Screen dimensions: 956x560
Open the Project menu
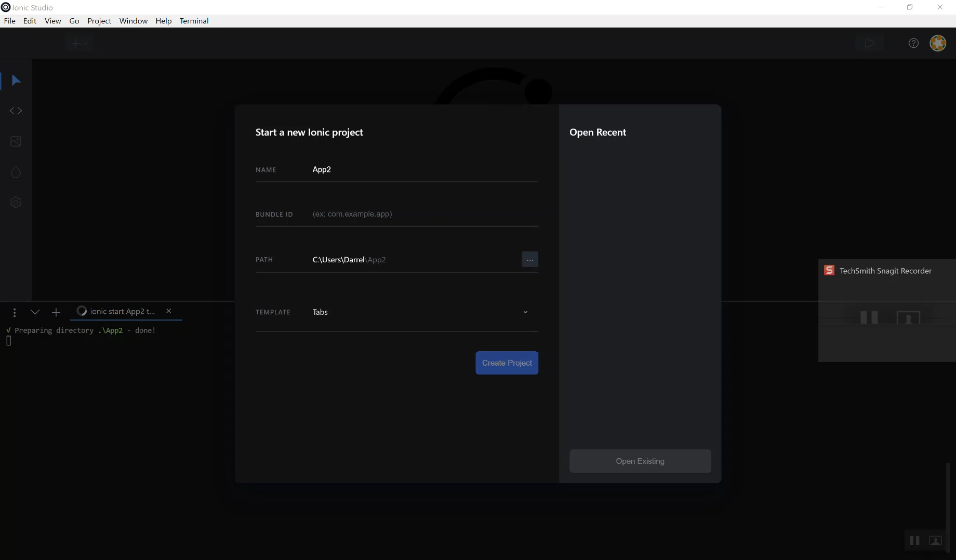[x=99, y=21]
